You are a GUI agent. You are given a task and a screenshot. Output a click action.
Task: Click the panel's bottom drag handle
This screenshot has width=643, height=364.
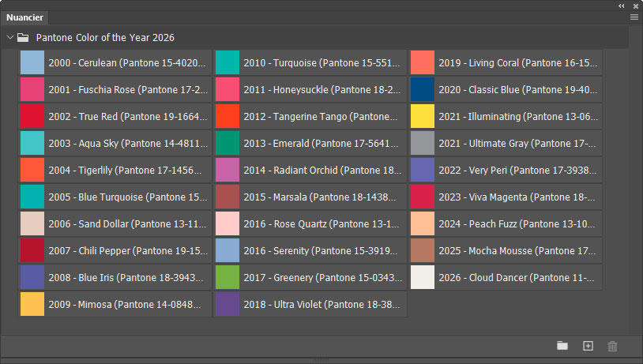pyautogui.click(x=321, y=360)
